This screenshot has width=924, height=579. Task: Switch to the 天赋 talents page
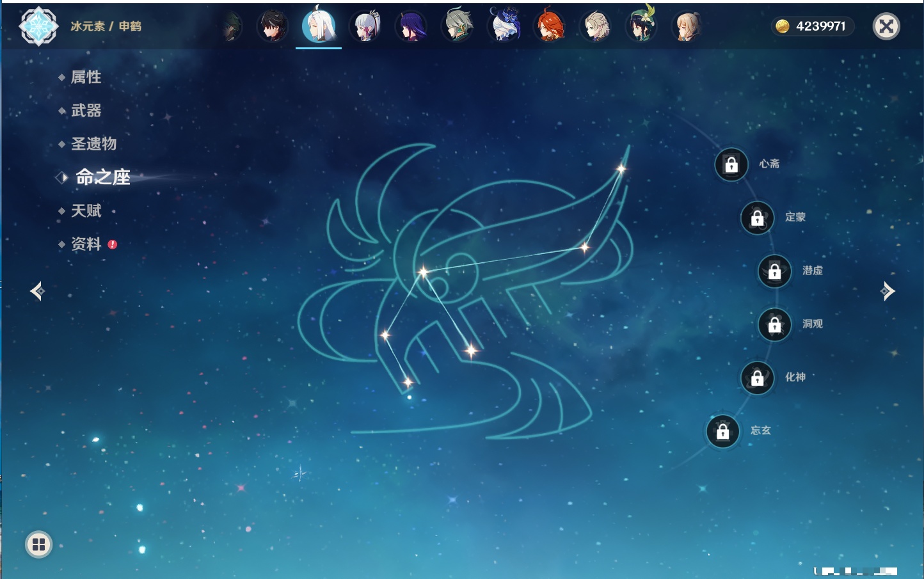pyautogui.click(x=86, y=210)
